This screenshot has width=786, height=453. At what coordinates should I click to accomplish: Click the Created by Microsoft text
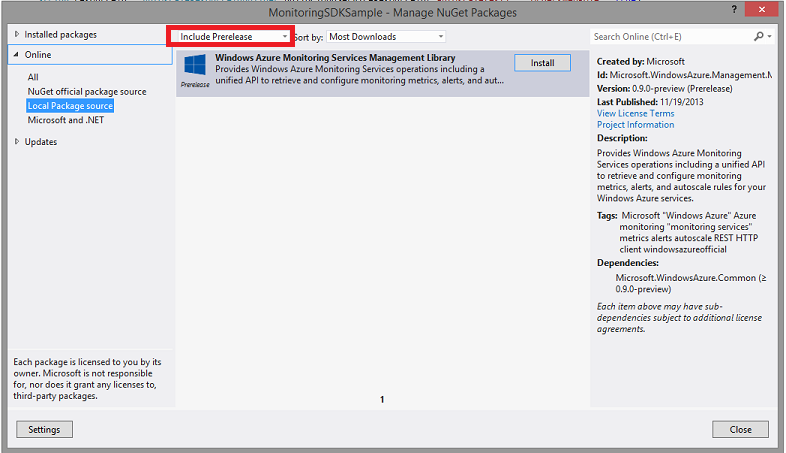click(641, 62)
